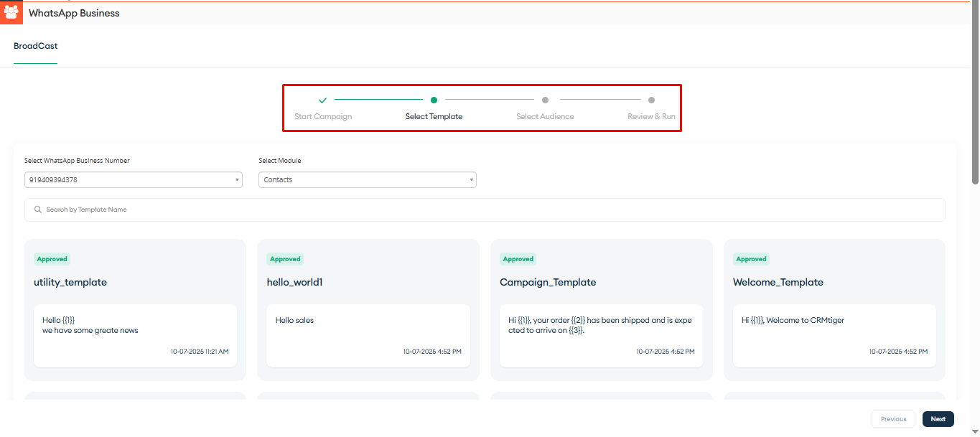Go to the Review & Run step dot
The image size is (980, 437).
pos(651,100)
